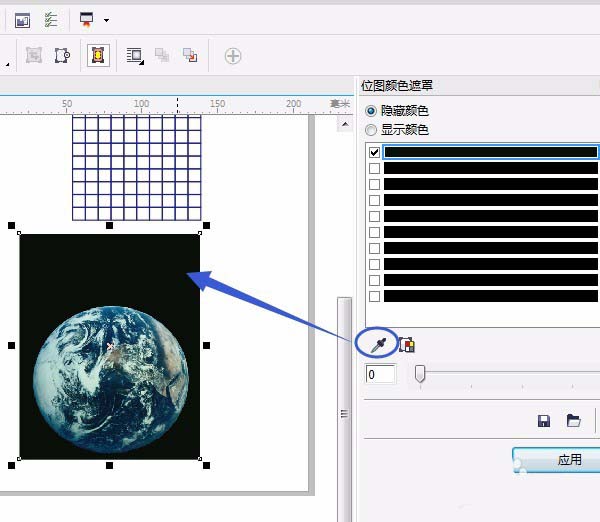Click the greyed to-front order icon
The height and width of the screenshot is (522, 600).
pos(162,55)
